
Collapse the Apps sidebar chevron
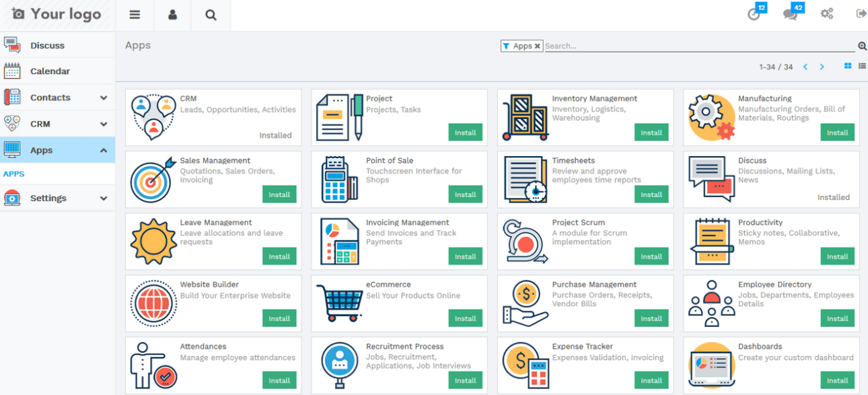(x=104, y=151)
